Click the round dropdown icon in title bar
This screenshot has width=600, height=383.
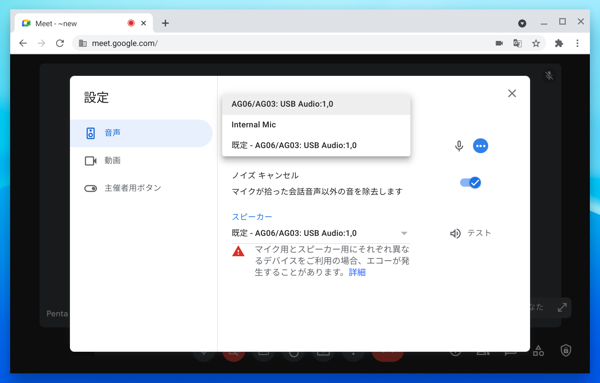click(x=522, y=24)
